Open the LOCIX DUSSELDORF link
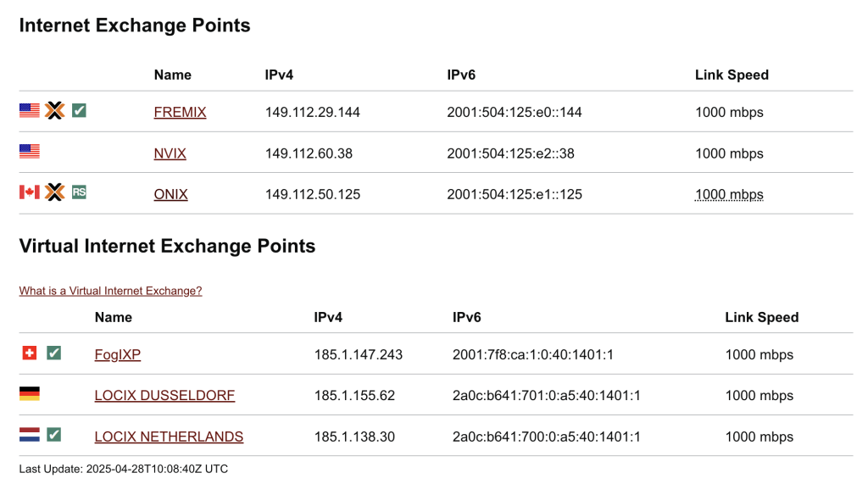Image resolution: width=868 pixels, height=484 pixels. coord(165,395)
